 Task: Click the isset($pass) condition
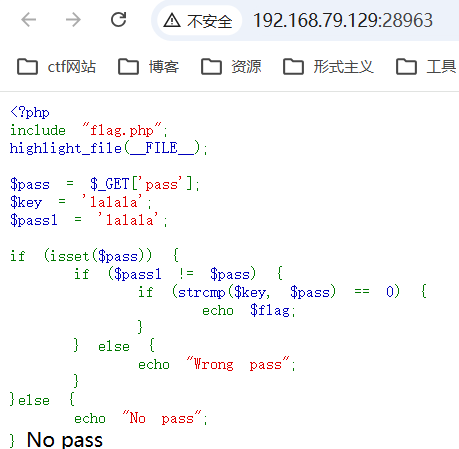pyautogui.click(x=97, y=256)
